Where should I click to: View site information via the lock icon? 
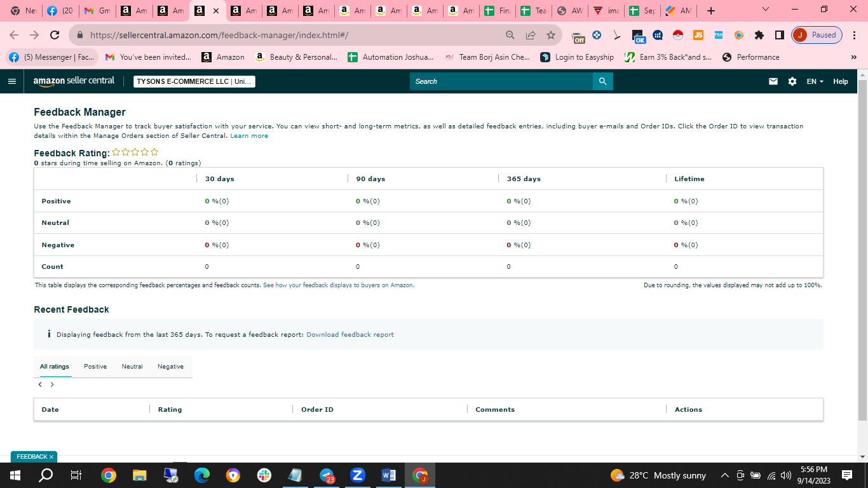pyautogui.click(x=80, y=35)
